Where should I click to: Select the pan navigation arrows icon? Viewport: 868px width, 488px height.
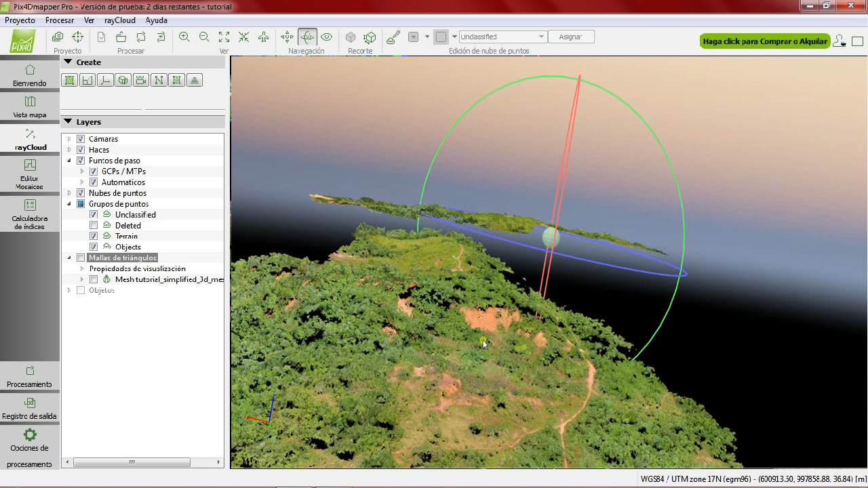pos(288,37)
